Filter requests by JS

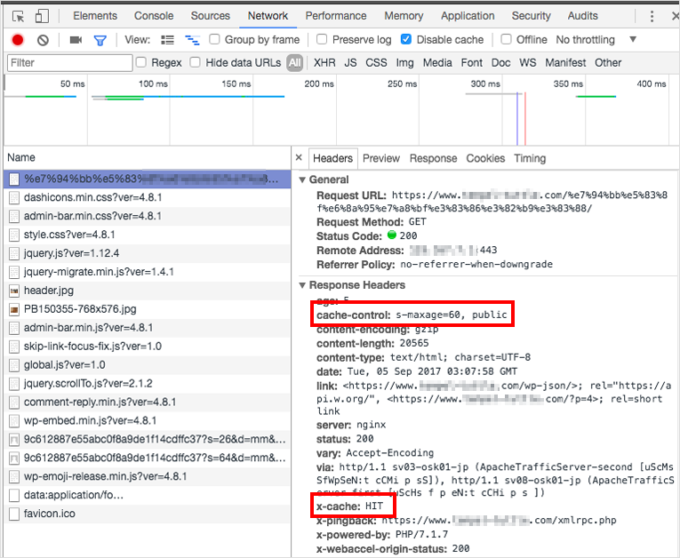point(350,63)
